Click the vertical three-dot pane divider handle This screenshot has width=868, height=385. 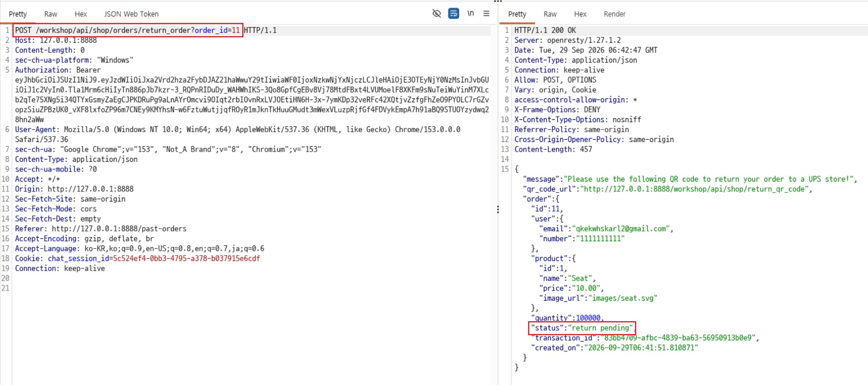pyautogui.click(x=498, y=210)
